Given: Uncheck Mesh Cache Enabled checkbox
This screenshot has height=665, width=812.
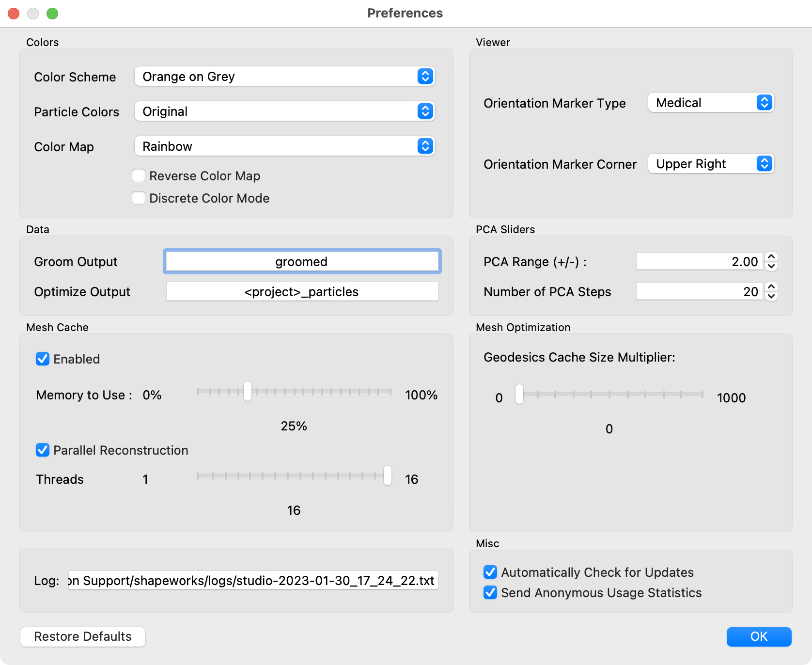Looking at the screenshot, I should click(x=43, y=359).
